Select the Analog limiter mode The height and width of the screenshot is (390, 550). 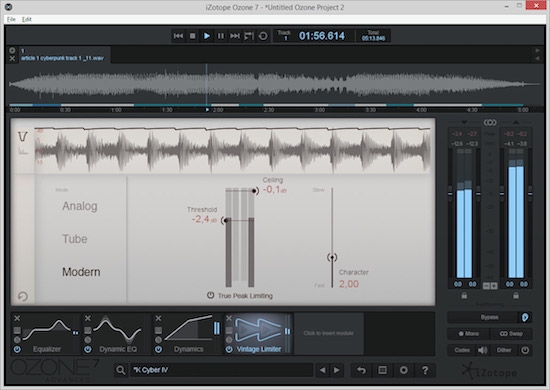(80, 206)
